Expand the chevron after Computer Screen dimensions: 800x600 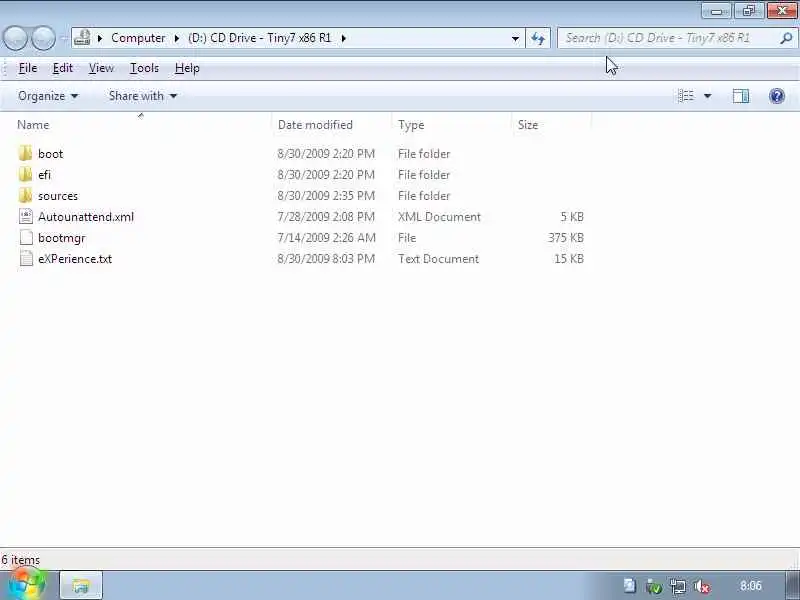[177, 38]
